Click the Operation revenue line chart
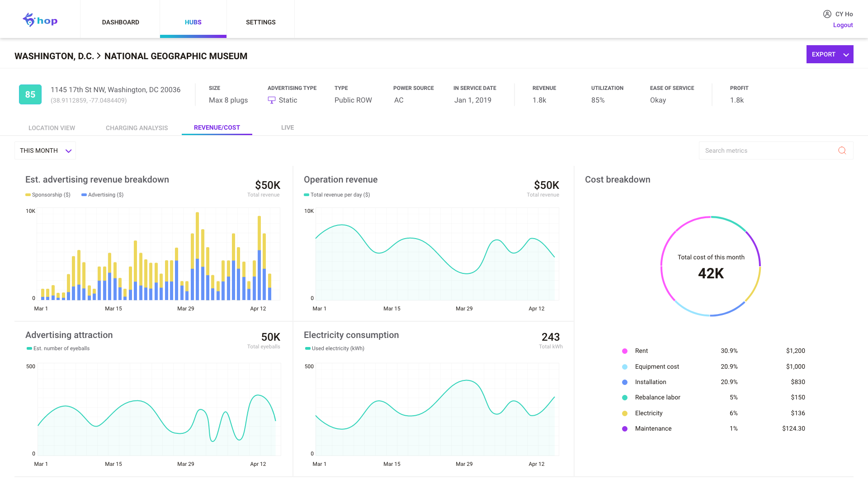Screen dimensions: 868x488 click(x=437, y=254)
